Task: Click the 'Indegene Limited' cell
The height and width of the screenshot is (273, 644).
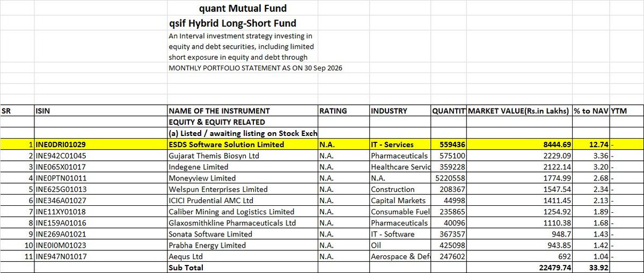Action: tap(243, 167)
